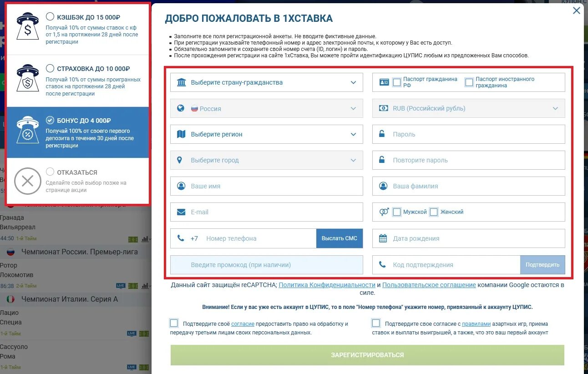Open the Выберите регион dropdown
Screen dimensions: 588x374
[267, 134]
